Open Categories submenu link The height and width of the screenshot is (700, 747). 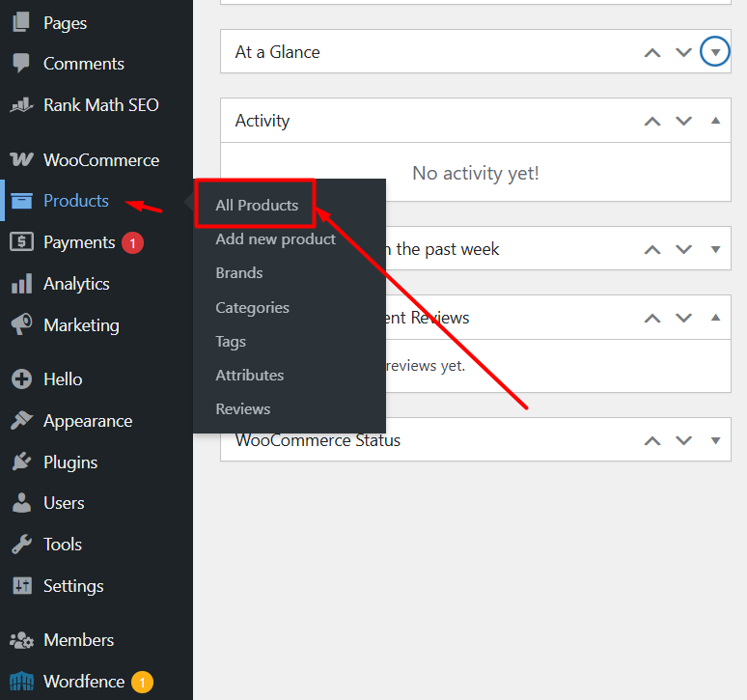coord(252,307)
